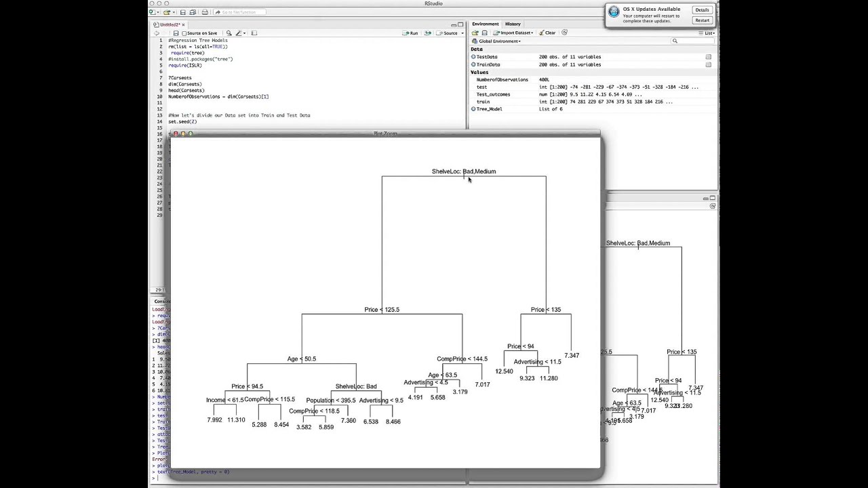
Task: Select the Untitled2* editor tab
Action: click(170, 24)
